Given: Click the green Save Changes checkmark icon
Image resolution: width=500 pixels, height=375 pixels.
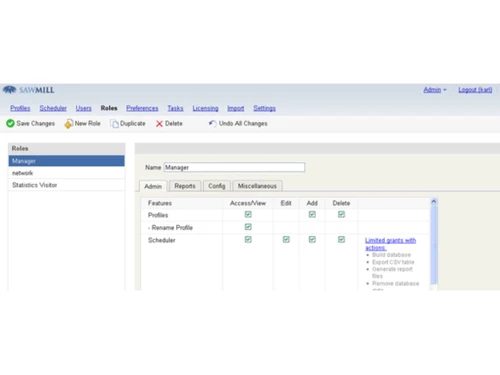Looking at the screenshot, I should click(10, 123).
